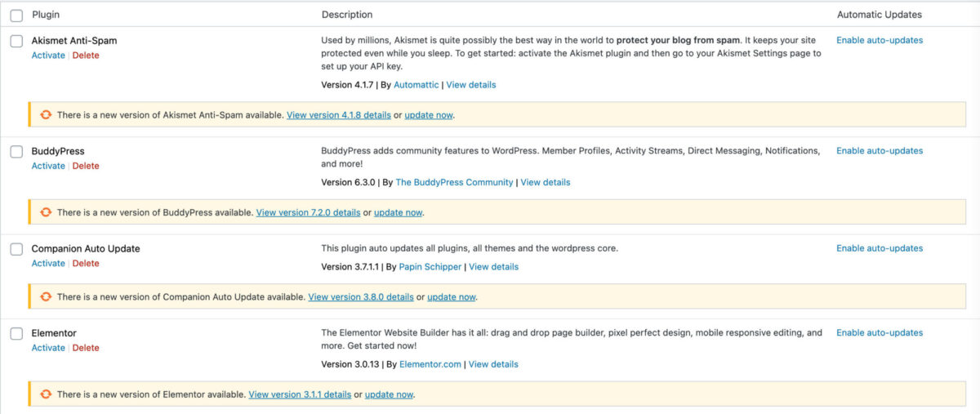Tick the select-all plugins checkbox in header
Viewport: 980px width, 414px height.
[16, 16]
